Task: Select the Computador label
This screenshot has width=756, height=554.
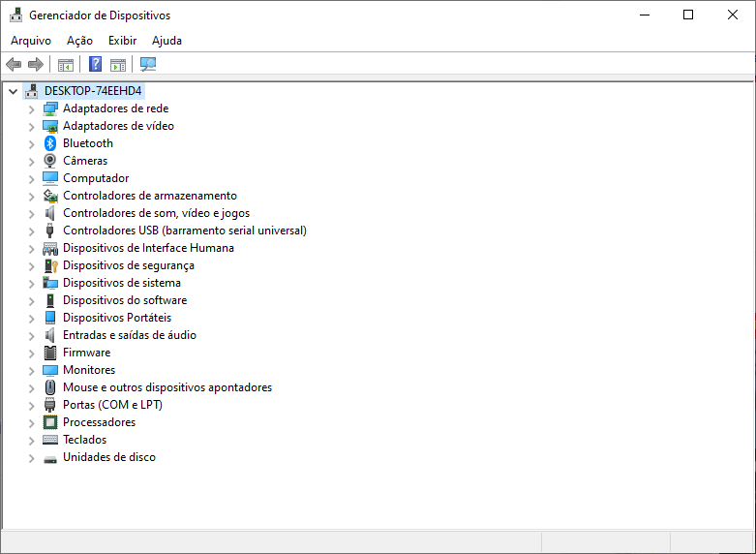Action: 96,178
